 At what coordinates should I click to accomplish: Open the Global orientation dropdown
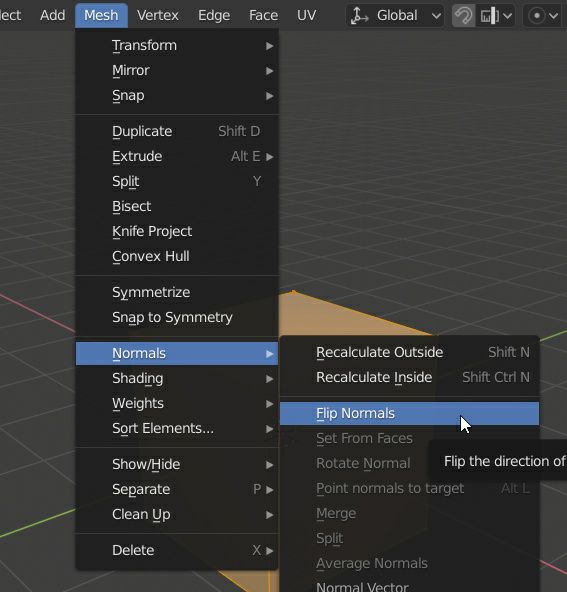pyautogui.click(x=395, y=15)
